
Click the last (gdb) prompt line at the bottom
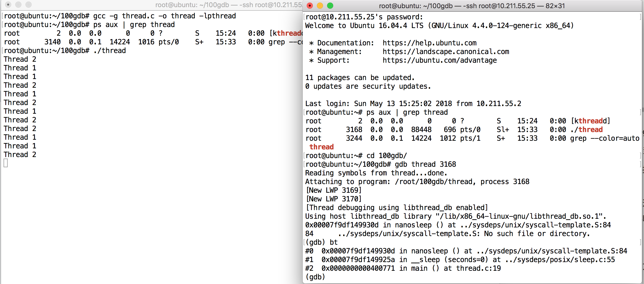315,277
